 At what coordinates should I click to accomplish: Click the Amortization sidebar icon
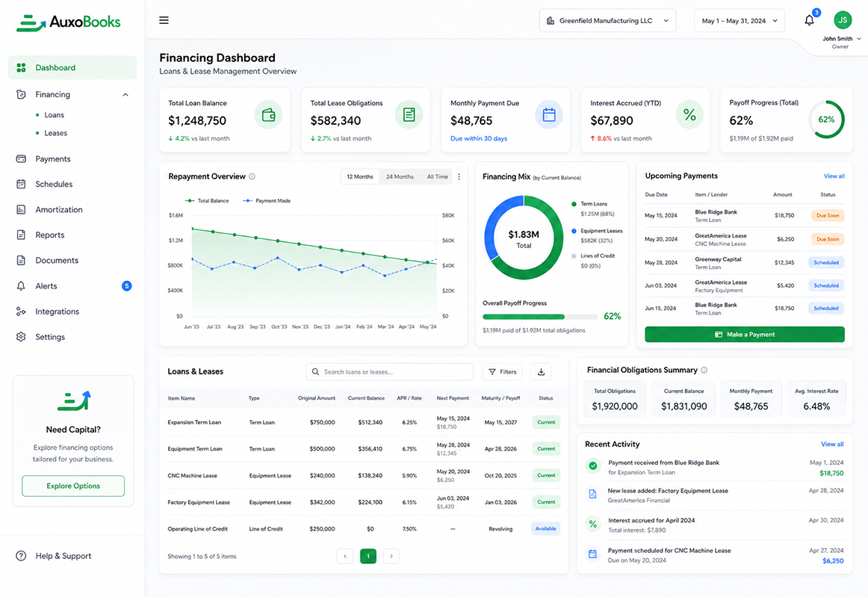[x=21, y=209]
